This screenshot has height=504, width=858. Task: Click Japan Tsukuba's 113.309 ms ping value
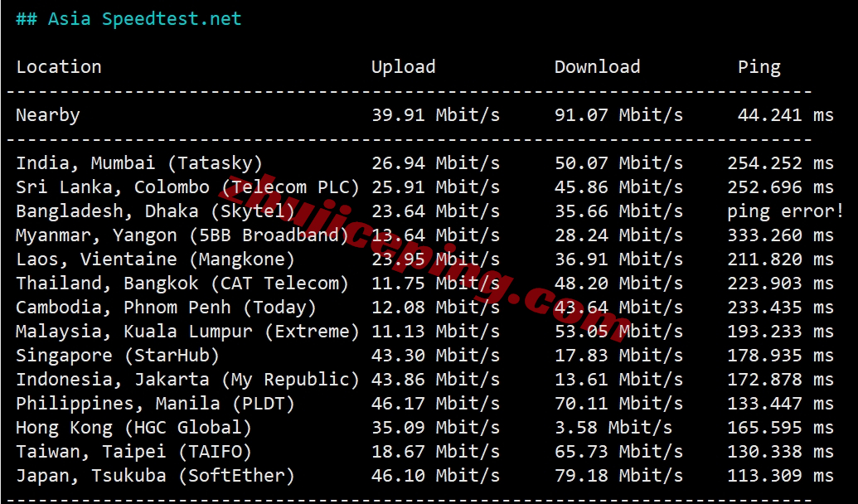click(779, 476)
